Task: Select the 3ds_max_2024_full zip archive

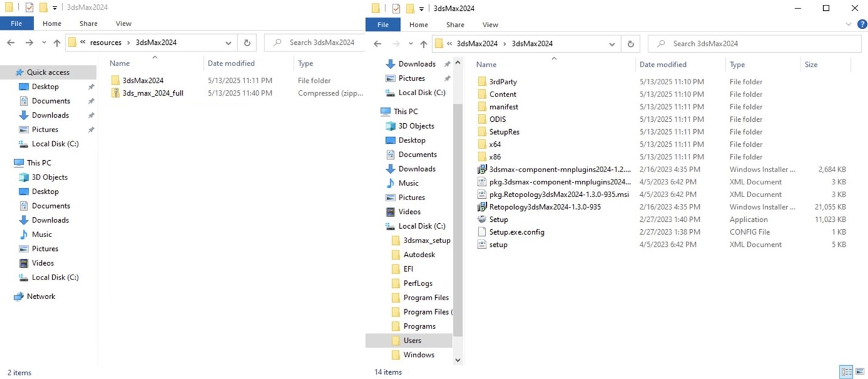Action: pos(152,93)
